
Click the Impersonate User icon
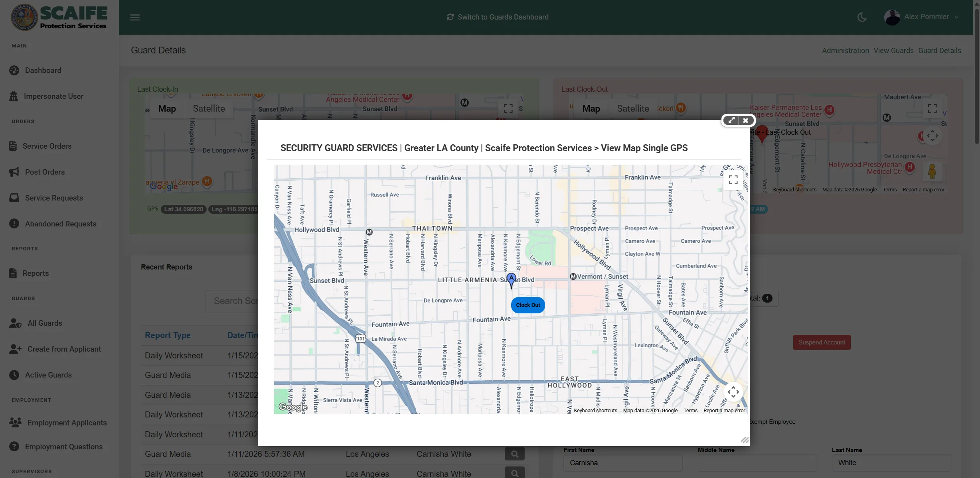pyautogui.click(x=14, y=96)
